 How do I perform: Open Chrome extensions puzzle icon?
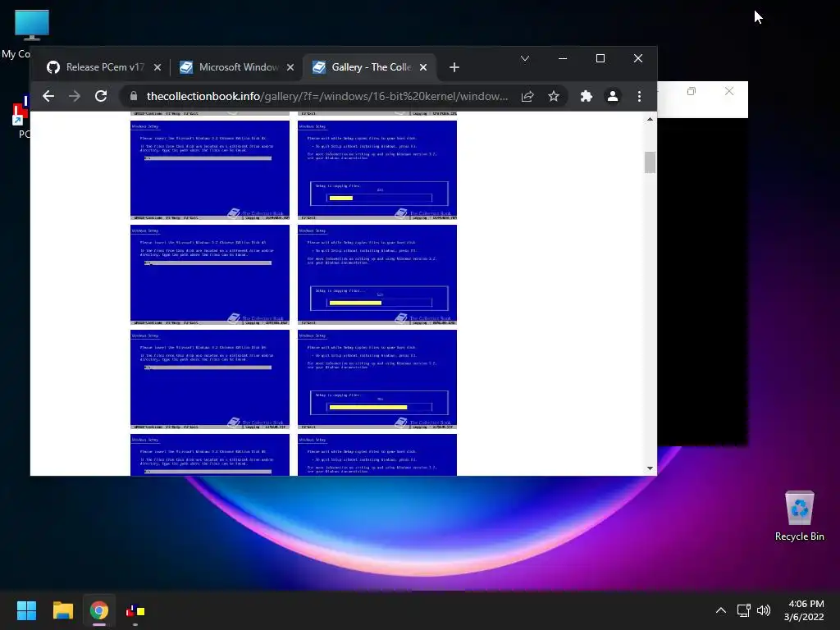coord(586,97)
